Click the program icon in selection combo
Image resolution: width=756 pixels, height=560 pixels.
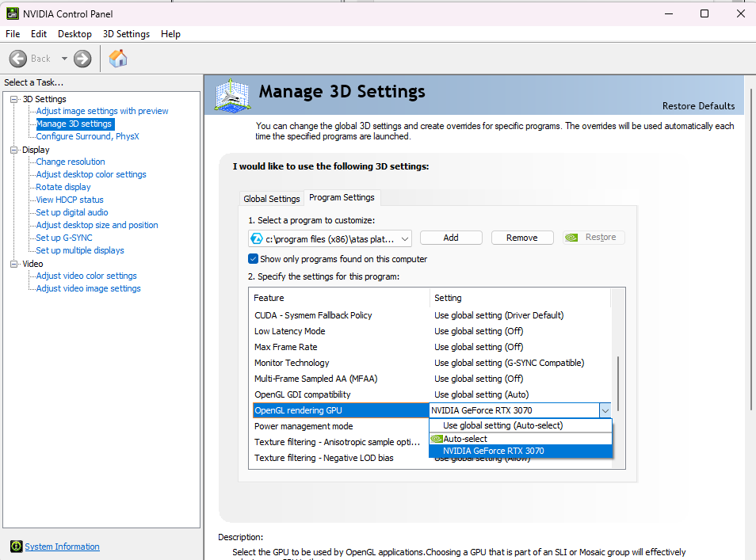tap(257, 238)
